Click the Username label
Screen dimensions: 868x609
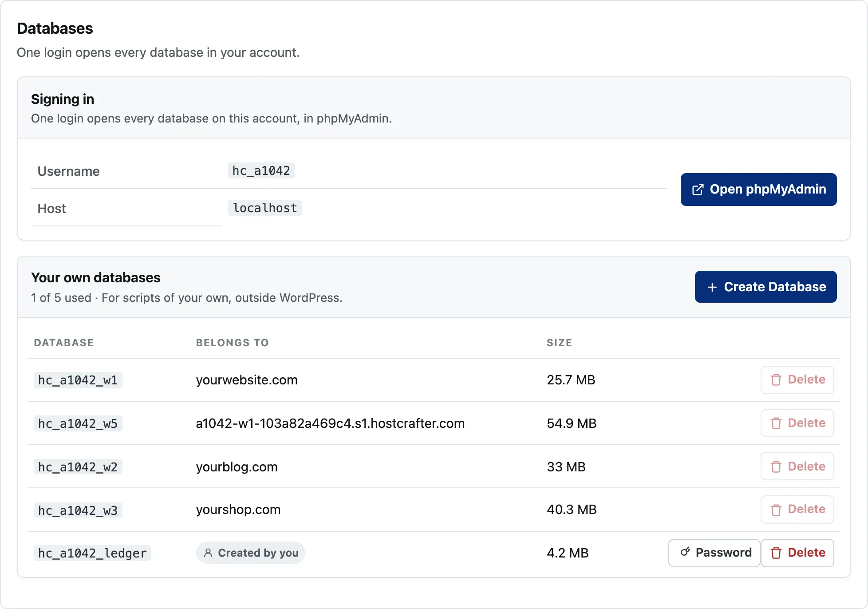coord(69,171)
